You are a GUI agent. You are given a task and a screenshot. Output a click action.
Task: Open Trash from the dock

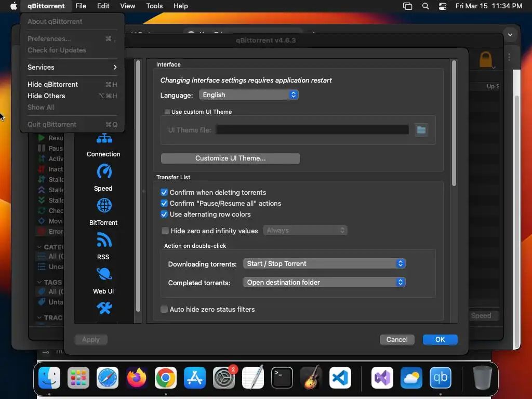click(482, 378)
